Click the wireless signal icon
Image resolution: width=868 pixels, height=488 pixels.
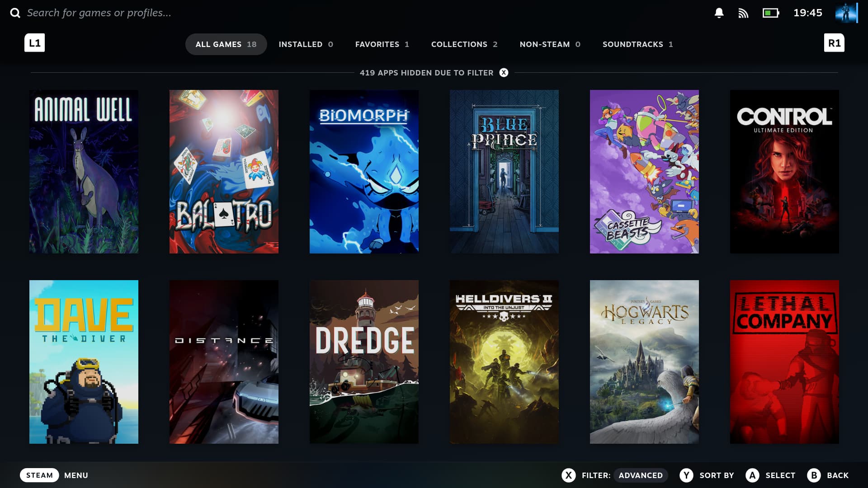click(x=743, y=13)
